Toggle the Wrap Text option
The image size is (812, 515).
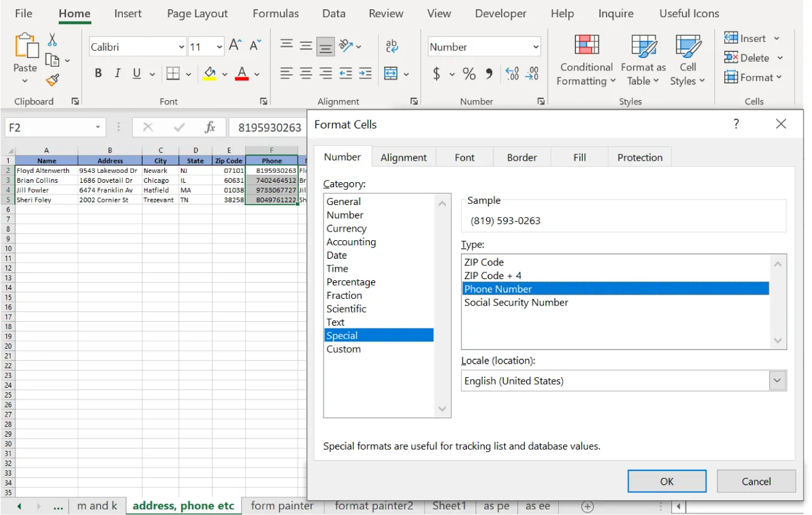pos(392,46)
